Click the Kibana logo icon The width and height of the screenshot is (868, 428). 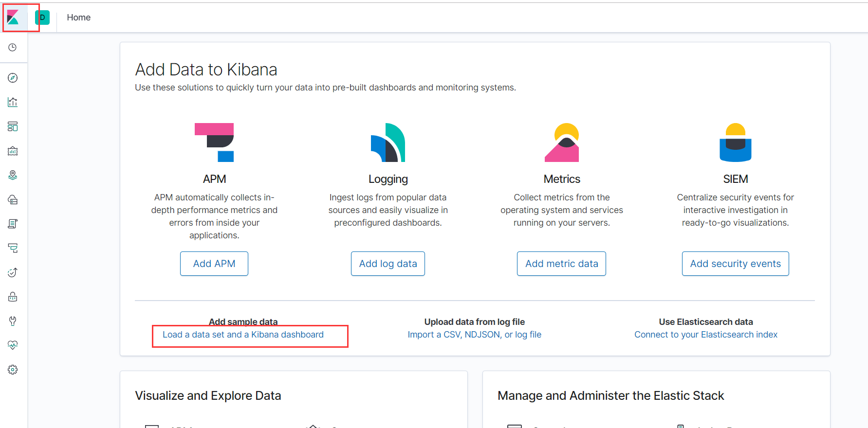(x=13, y=18)
